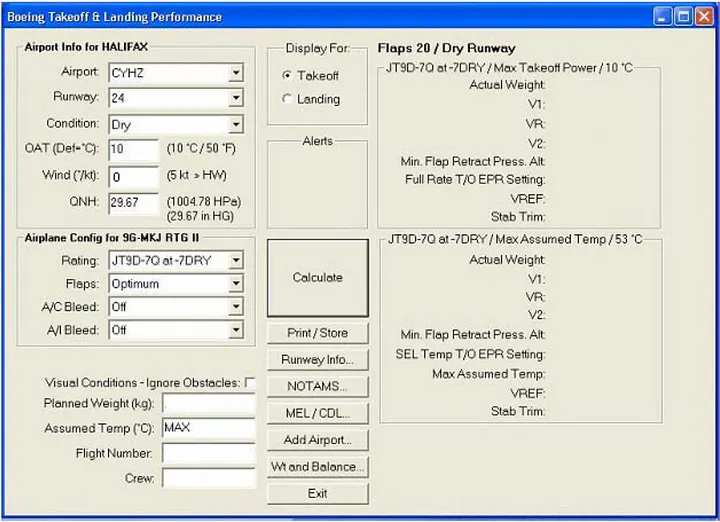The width and height of the screenshot is (720, 522).
Task: Click the OAT input field
Action: tap(134, 150)
